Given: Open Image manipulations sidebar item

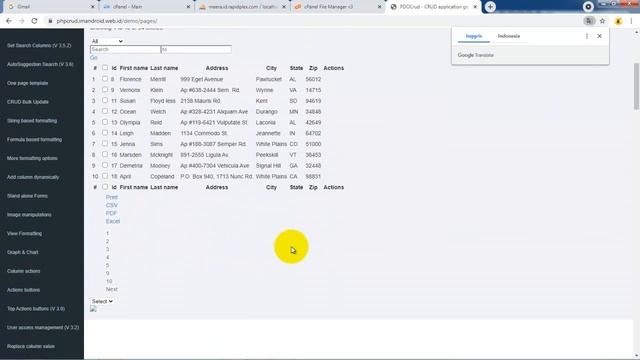Looking at the screenshot, I should (x=29, y=215).
